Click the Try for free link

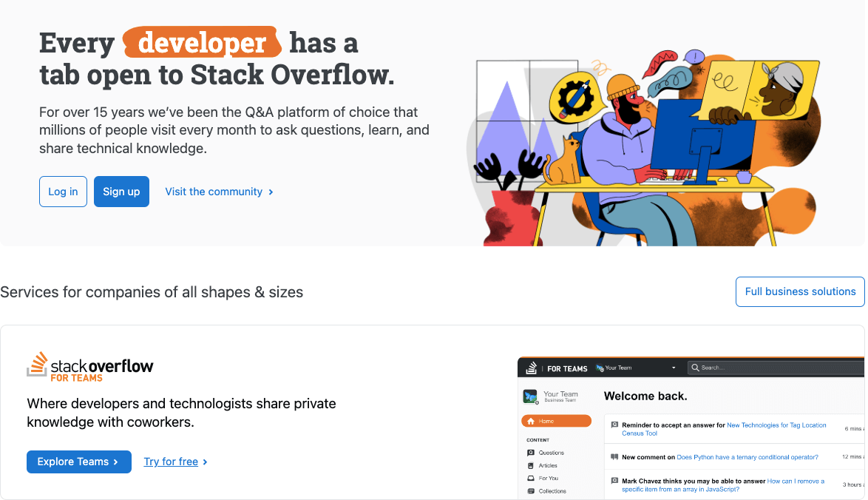170,462
